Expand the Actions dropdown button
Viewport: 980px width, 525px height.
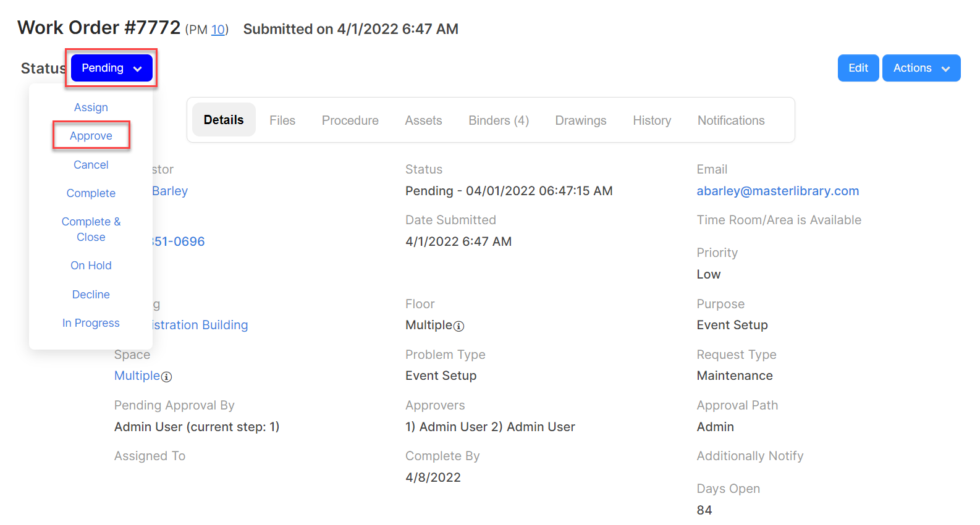(x=921, y=68)
